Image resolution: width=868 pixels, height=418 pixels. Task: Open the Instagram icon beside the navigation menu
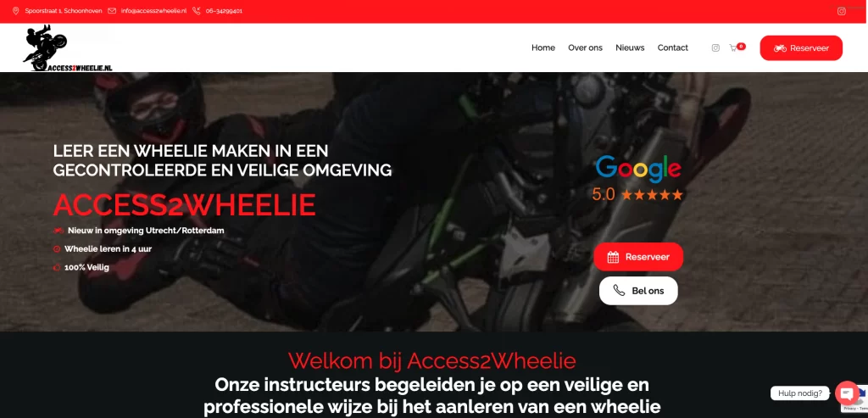pyautogui.click(x=715, y=48)
